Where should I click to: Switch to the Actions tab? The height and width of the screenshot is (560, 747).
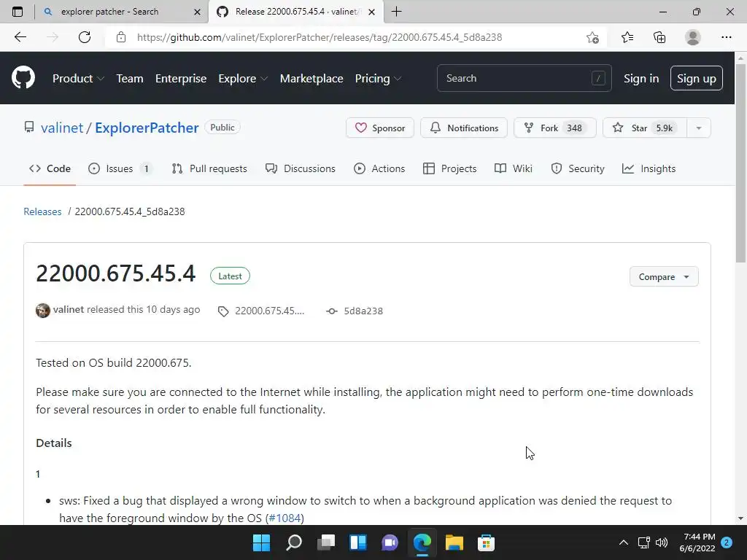pyautogui.click(x=379, y=168)
